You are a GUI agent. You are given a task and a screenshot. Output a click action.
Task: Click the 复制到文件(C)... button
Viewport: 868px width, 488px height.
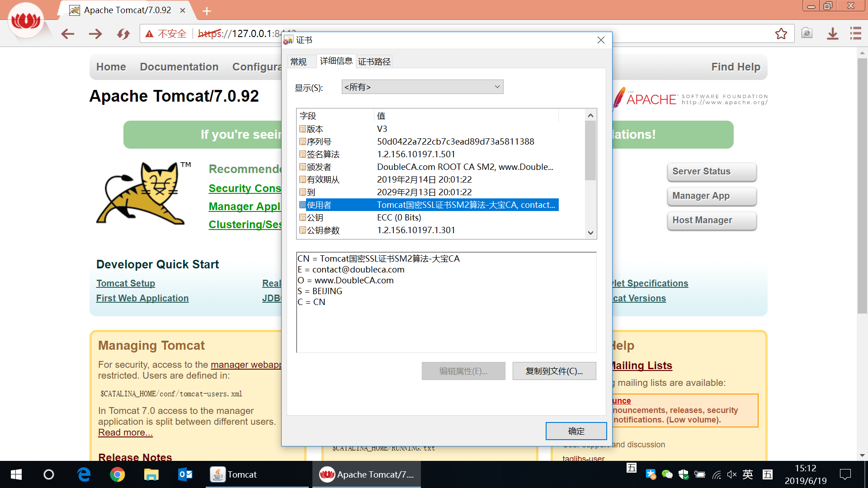[x=554, y=371]
